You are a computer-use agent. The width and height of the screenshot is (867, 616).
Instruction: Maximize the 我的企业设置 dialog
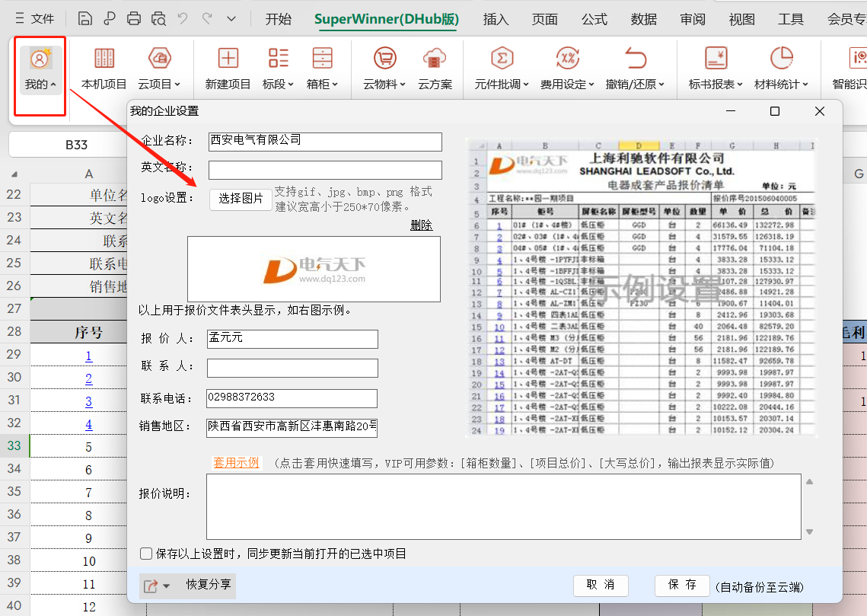coord(775,111)
